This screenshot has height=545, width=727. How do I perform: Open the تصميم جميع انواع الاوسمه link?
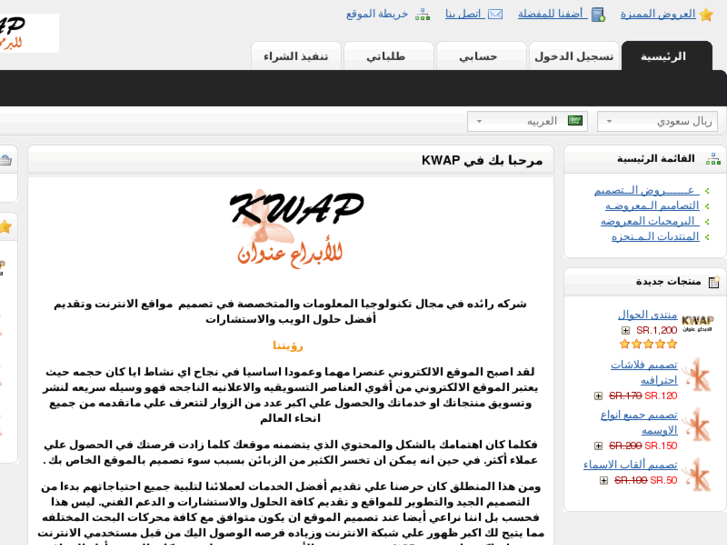point(639,423)
